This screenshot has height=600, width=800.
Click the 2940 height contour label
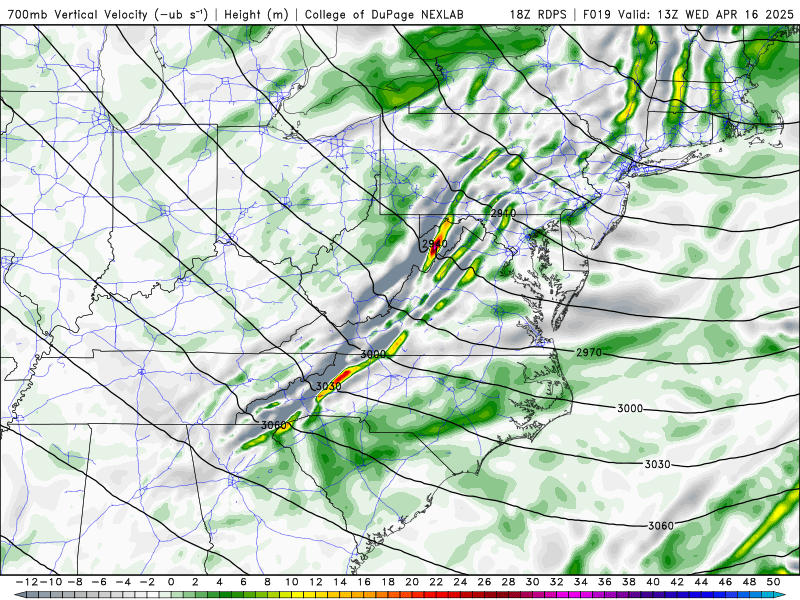435,243
